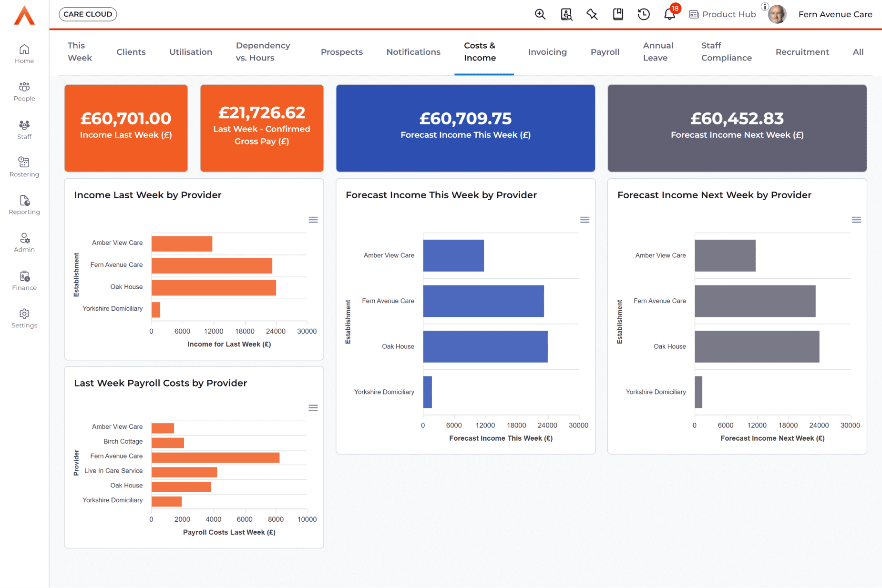The height and width of the screenshot is (588, 882).
Task: Click the user profile avatar photo
Action: click(777, 14)
